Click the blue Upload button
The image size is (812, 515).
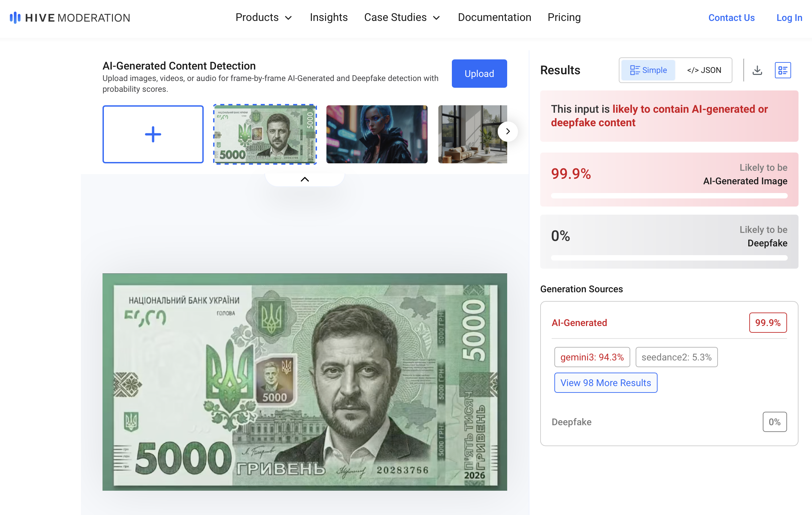479,74
